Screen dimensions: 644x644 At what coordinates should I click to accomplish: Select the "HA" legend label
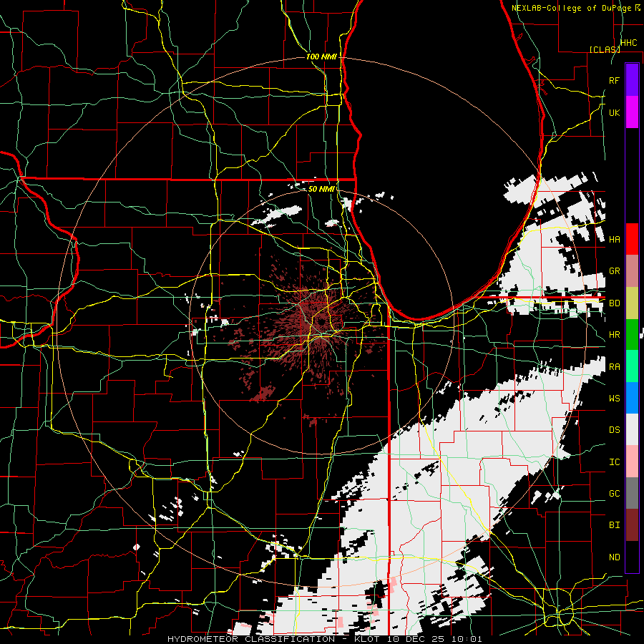(614, 240)
